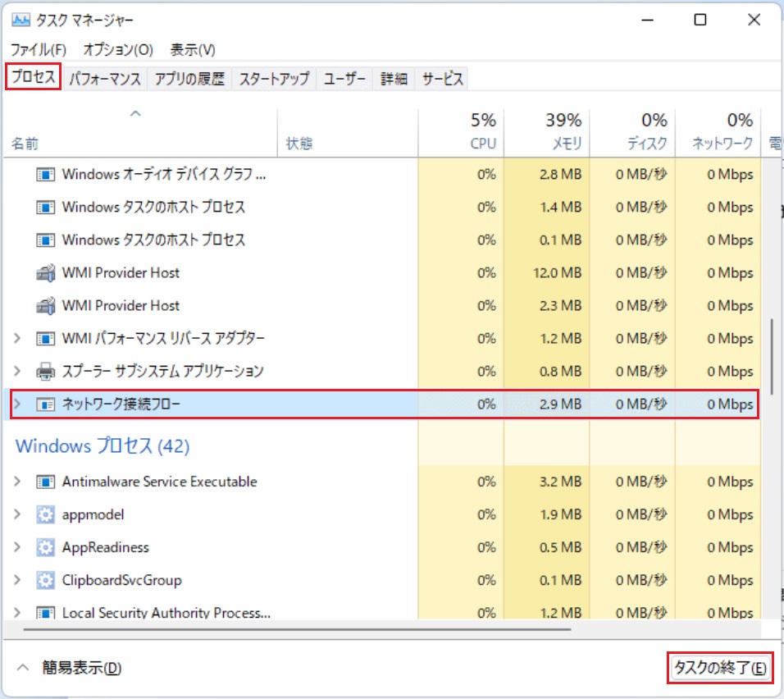Minimize the Task Manager window
Image resolution: width=784 pixels, height=699 pixels.
(648, 20)
